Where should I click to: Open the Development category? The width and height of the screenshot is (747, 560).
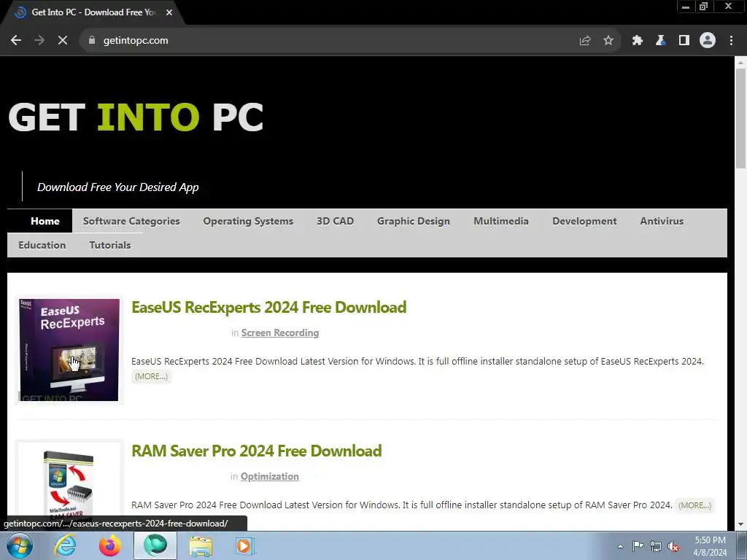(584, 221)
